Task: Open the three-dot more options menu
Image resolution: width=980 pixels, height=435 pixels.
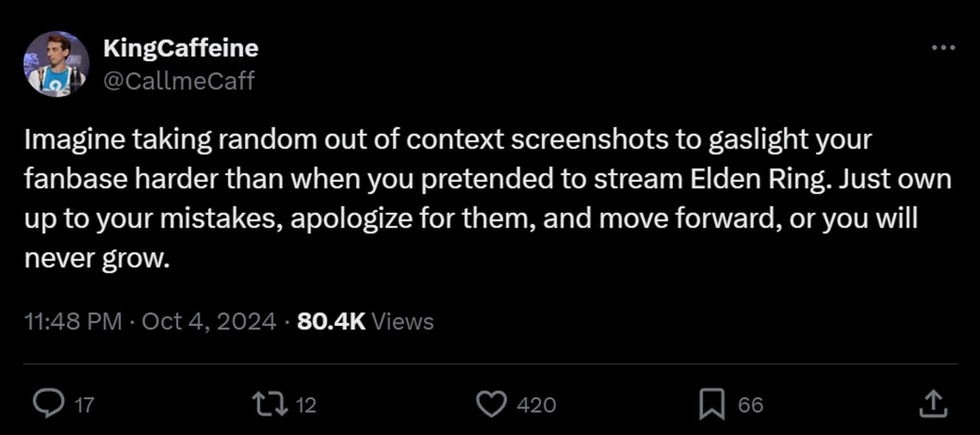Action: tap(943, 47)
